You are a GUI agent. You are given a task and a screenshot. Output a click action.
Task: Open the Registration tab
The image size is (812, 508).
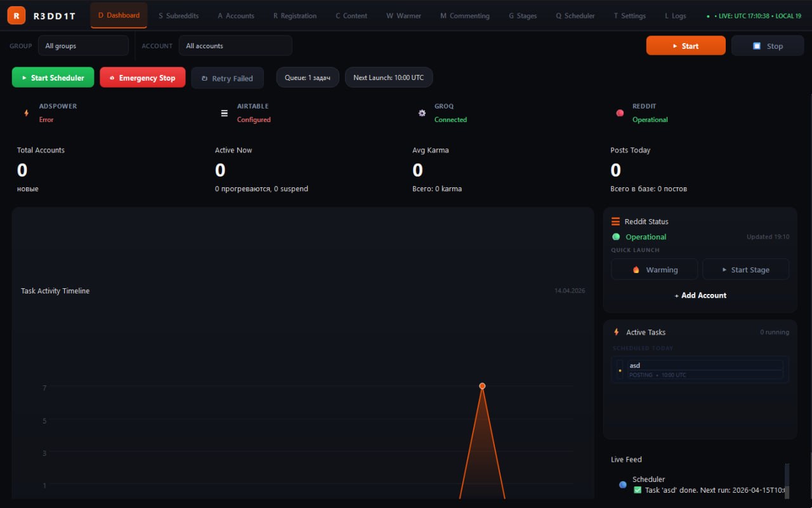point(295,16)
